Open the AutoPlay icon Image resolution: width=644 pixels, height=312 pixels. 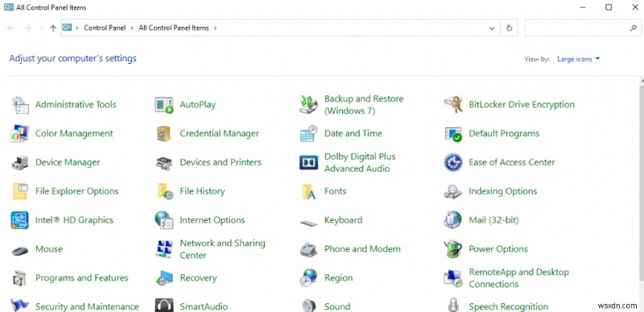pos(164,105)
